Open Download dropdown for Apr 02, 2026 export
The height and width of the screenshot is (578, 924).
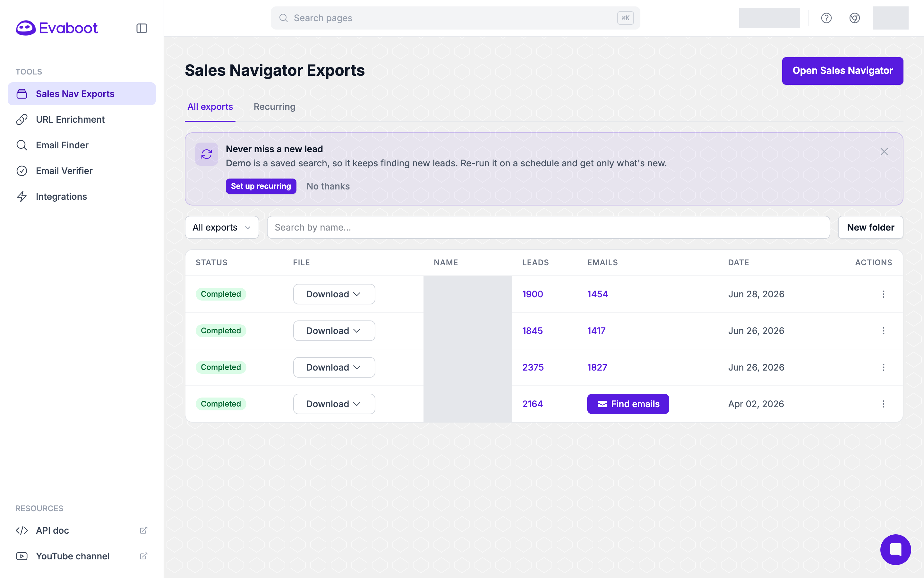[334, 404]
